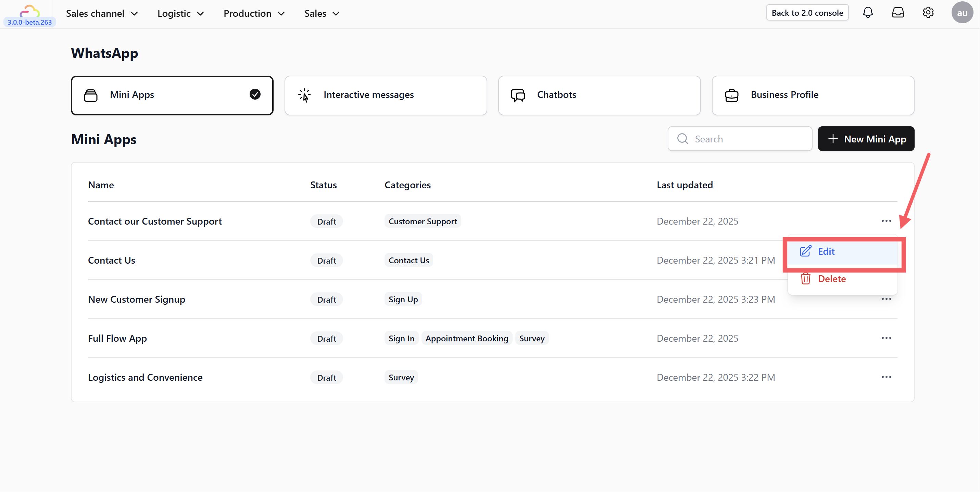
Task: Open actions menu for Logistics and Convenience
Action: [x=886, y=377]
